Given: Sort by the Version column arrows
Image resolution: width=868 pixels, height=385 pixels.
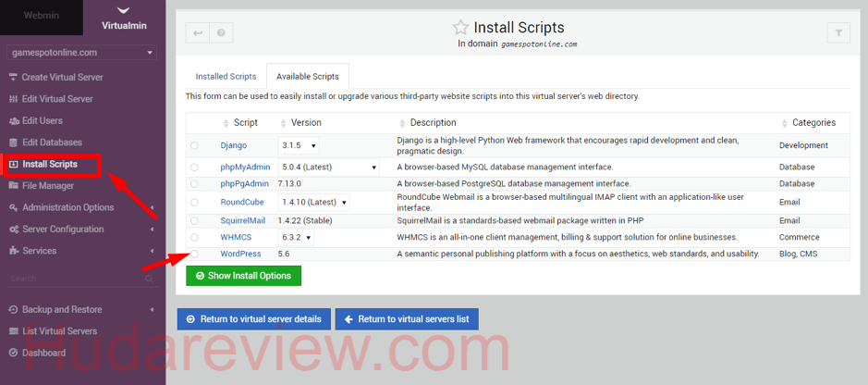Looking at the screenshot, I should pyautogui.click(x=284, y=123).
